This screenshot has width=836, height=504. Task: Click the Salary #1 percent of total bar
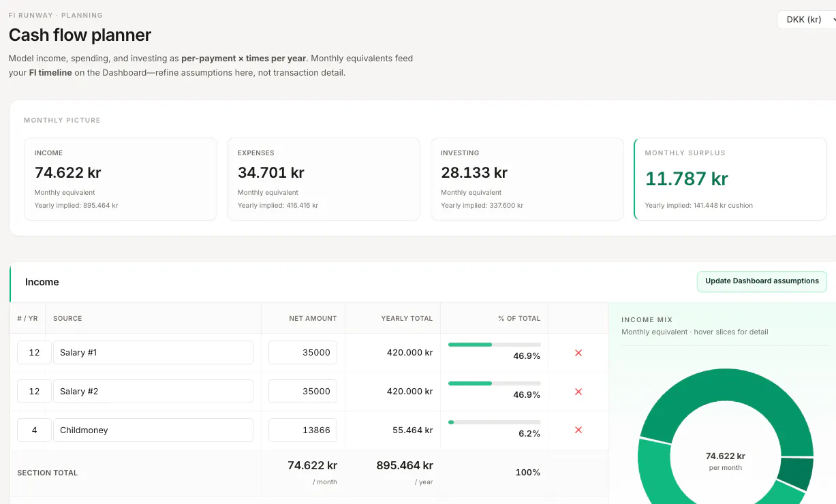pyautogui.click(x=494, y=345)
